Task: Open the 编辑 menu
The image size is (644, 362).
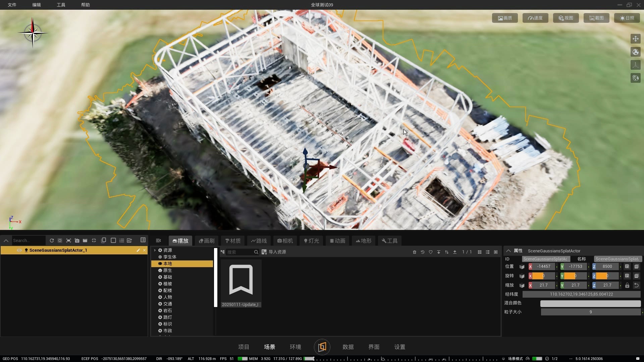Action: click(x=37, y=5)
